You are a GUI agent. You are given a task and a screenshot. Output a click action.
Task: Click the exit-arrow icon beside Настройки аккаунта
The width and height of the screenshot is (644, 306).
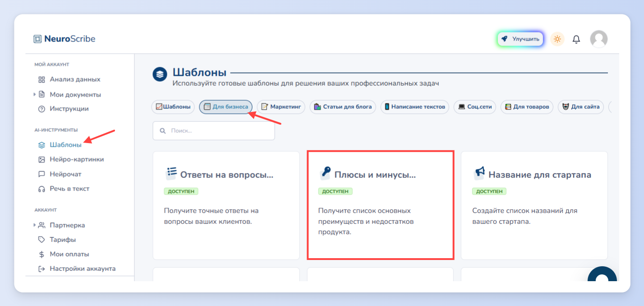pyautogui.click(x=41, y=269)
